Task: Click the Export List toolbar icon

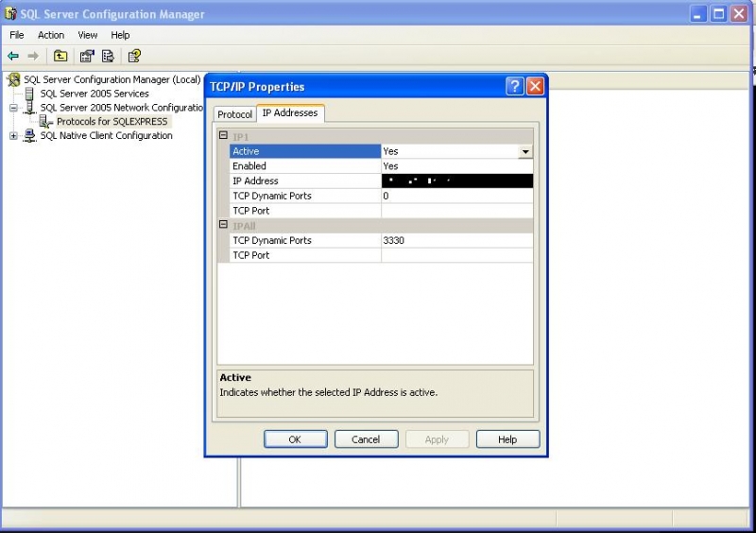Action: click(x=108, y=56)
